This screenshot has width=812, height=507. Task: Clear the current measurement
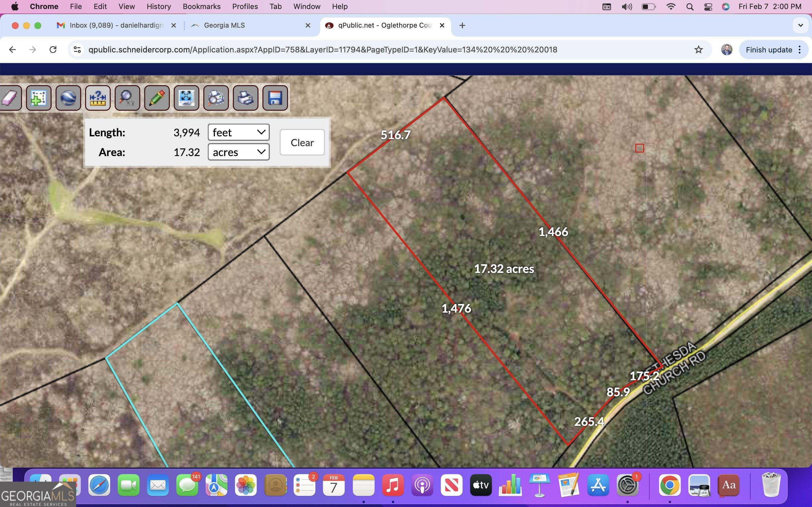click(x=302, y=143)
